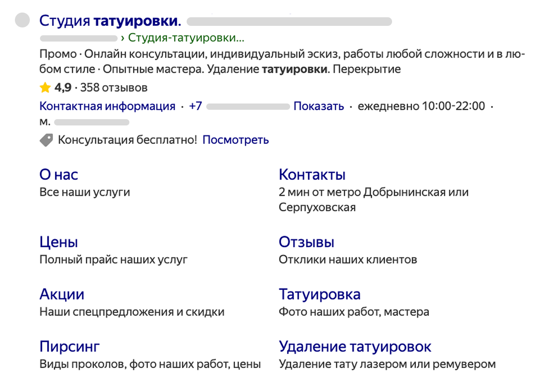Click Показать to reveal the phone number
The image size is (534, 392).
click(x=318, y=106)
